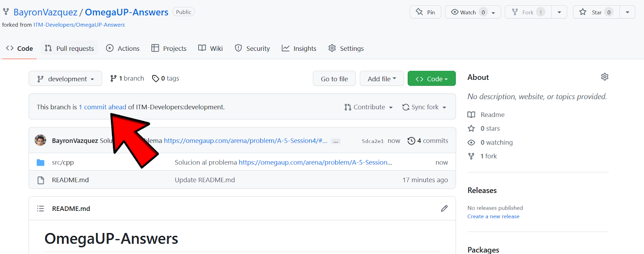Open the development branch selector

coord(65,79)
